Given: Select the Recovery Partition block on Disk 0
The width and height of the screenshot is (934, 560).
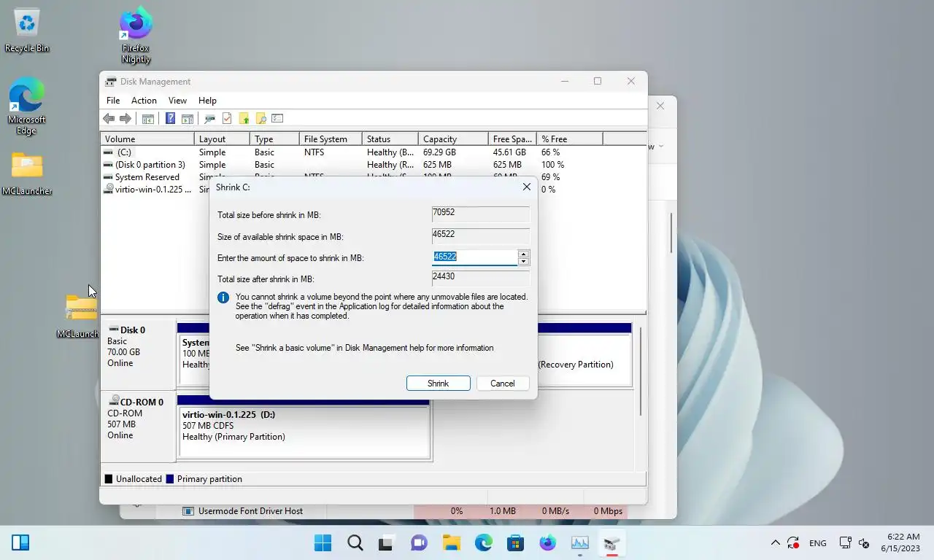Looking at the screenshot, I should tap(584, 356).
